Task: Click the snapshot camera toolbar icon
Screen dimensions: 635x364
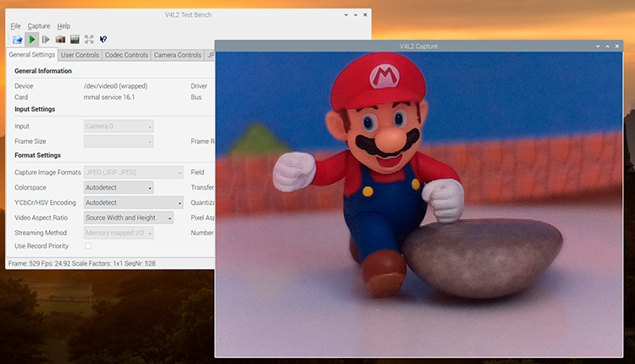Action: click(x=60, y=39)
